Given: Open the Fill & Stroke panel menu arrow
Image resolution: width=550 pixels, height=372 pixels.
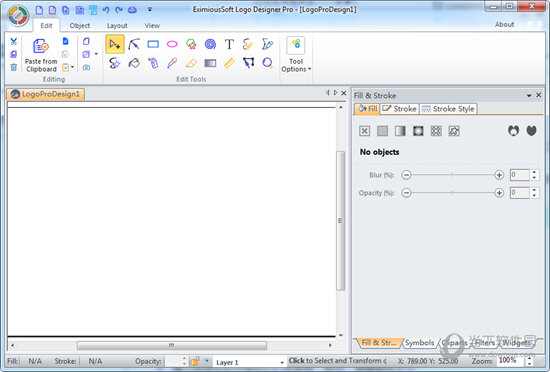Looking at the screenshot, I should click(x=529, y=95).
